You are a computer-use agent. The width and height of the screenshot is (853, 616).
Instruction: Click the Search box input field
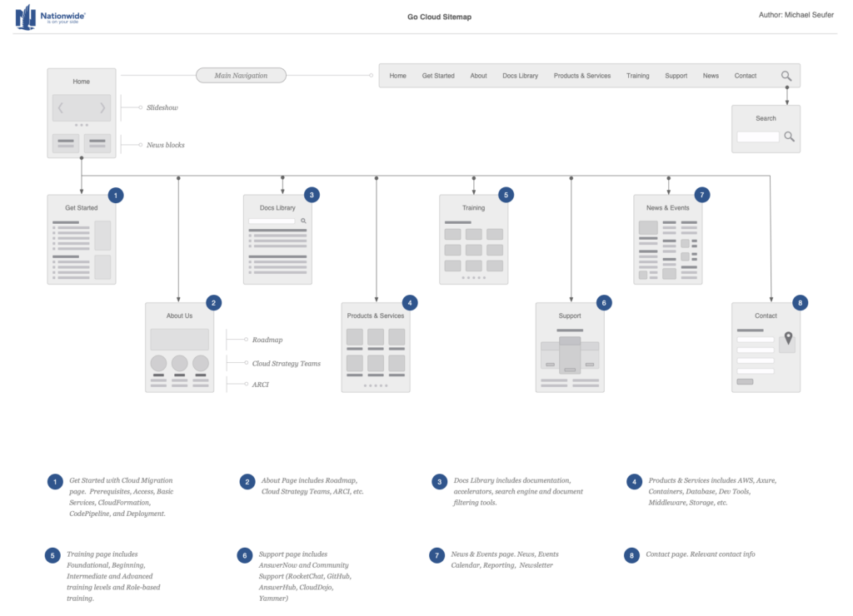[758, 137]
